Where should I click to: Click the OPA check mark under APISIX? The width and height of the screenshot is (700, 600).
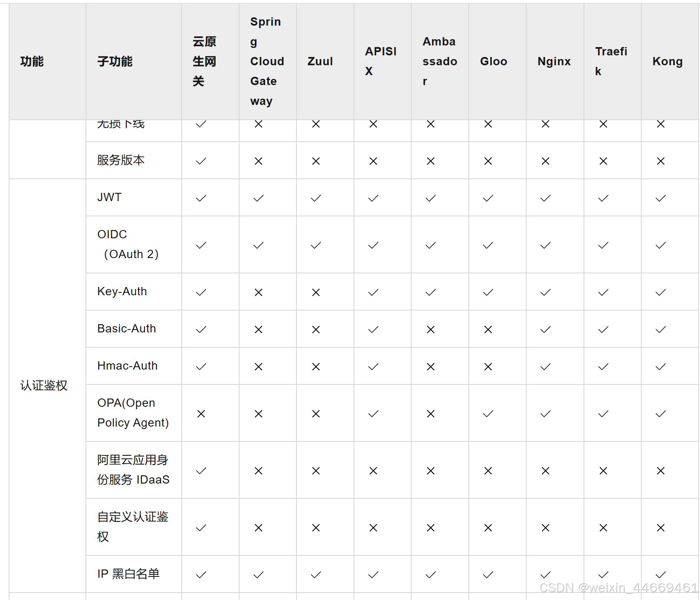pos(373,414)
